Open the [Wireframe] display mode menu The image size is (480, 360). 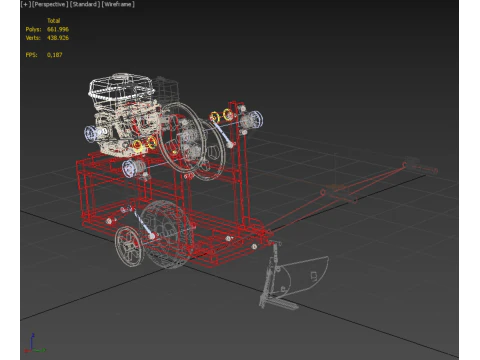[118, 4]
